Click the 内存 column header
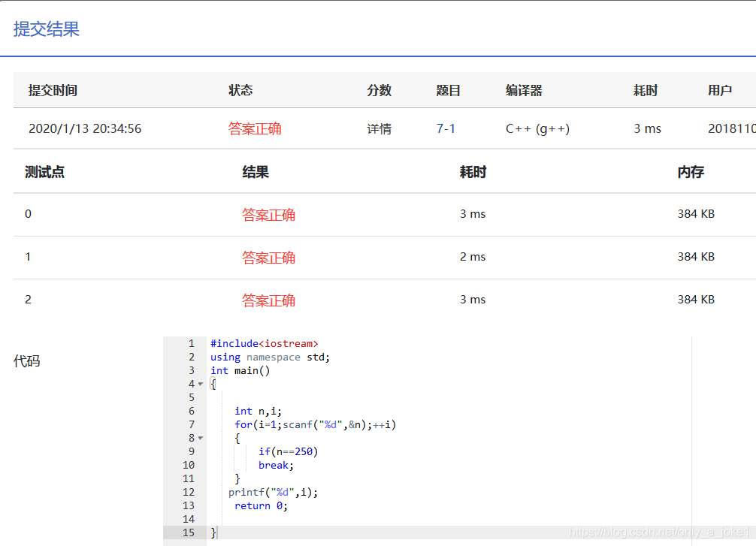Image resolution: width=756 pixels, height=546 pixels. pyautogui.click(x=691, y=172)
